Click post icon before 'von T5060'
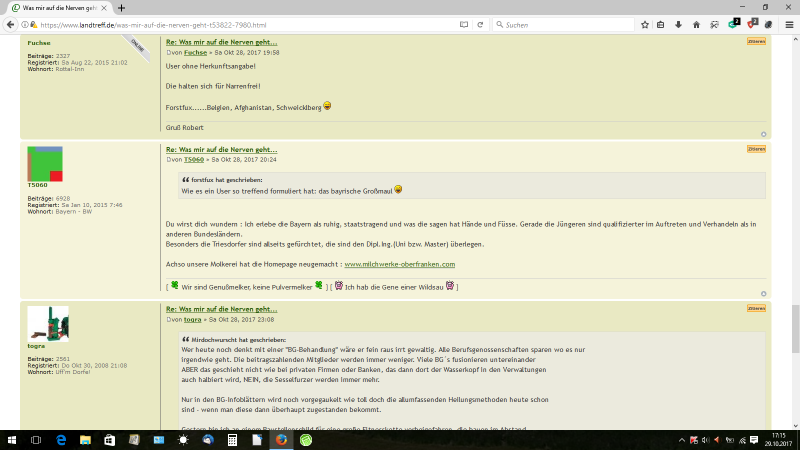The width and height of the screenshot is (800, 450). [x=168, y=160]
